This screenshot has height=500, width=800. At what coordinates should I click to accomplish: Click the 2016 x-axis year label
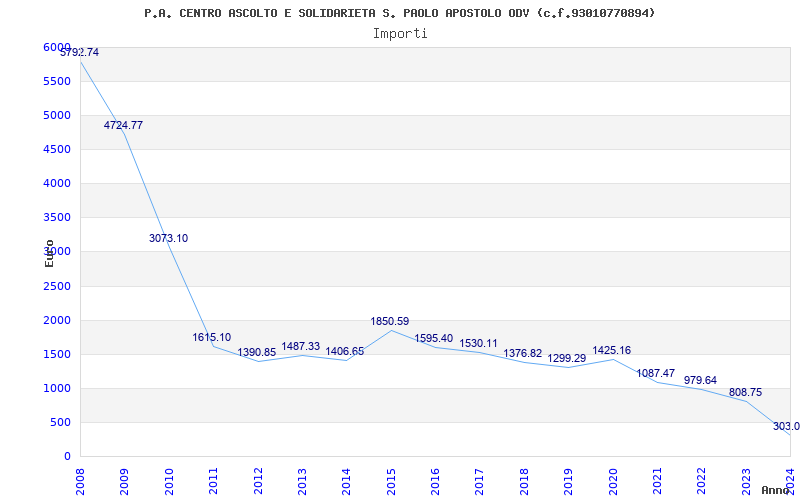pos(435,482)
